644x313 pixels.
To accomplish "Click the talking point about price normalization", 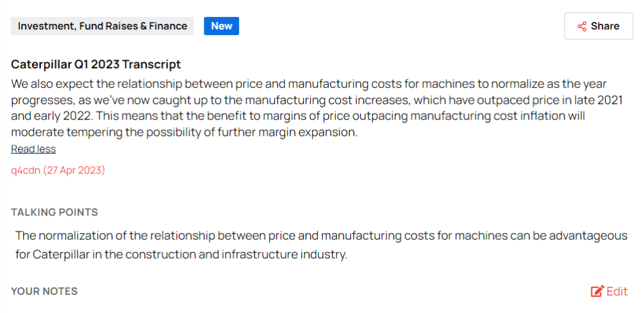I will pyautogui.click(x=321, y=236).
